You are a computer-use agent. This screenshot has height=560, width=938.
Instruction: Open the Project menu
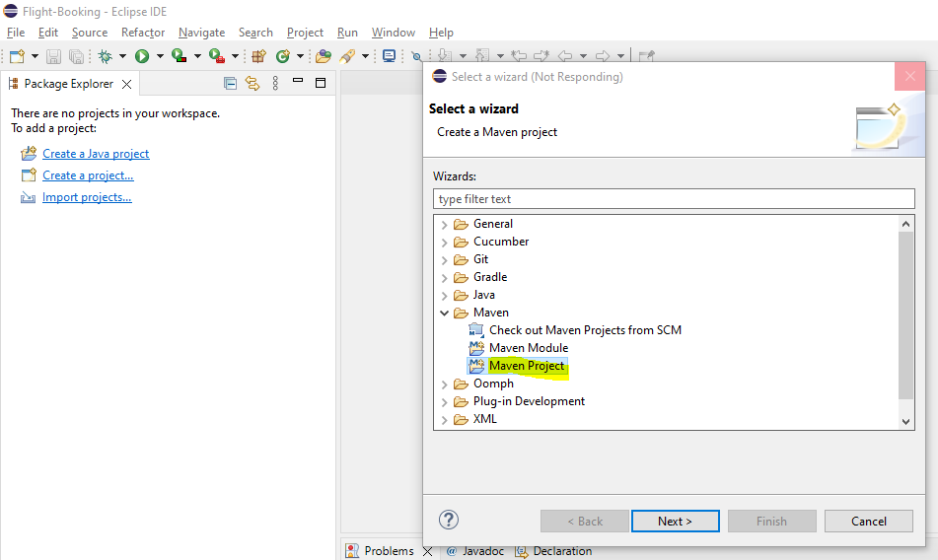[x=305, y=33]
